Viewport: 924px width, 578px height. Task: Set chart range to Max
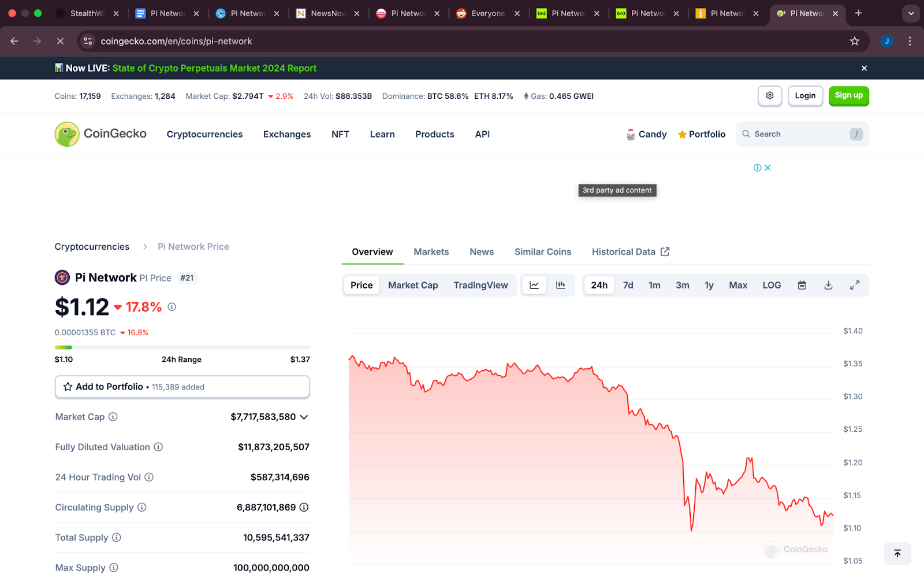738,285
